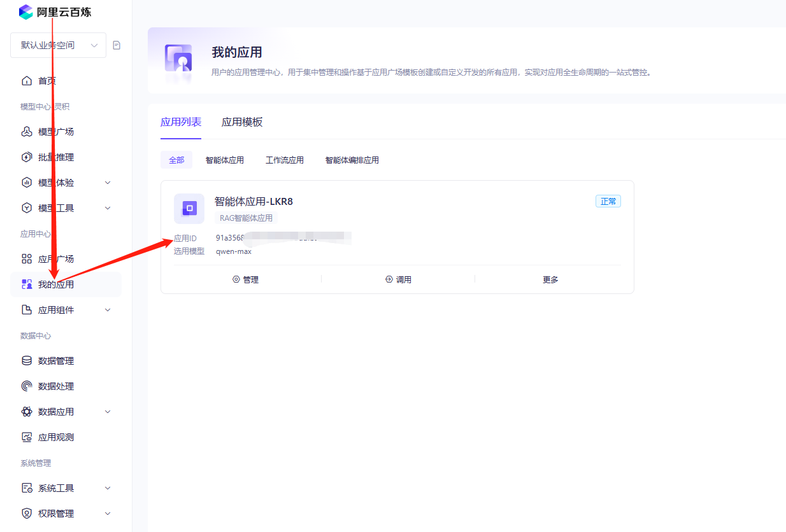786x532 pixels.
Task: Click the 权限管理 shield icon
Action: coord(27,514)
